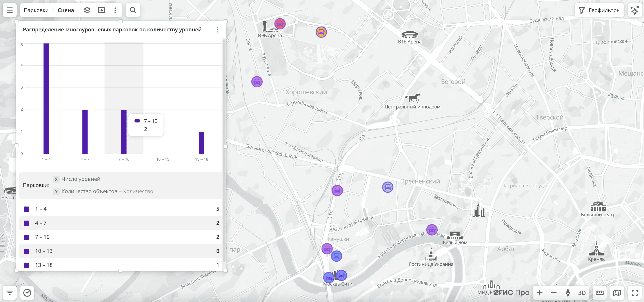Go to Парковки breadcrumb

pos(36,10)
